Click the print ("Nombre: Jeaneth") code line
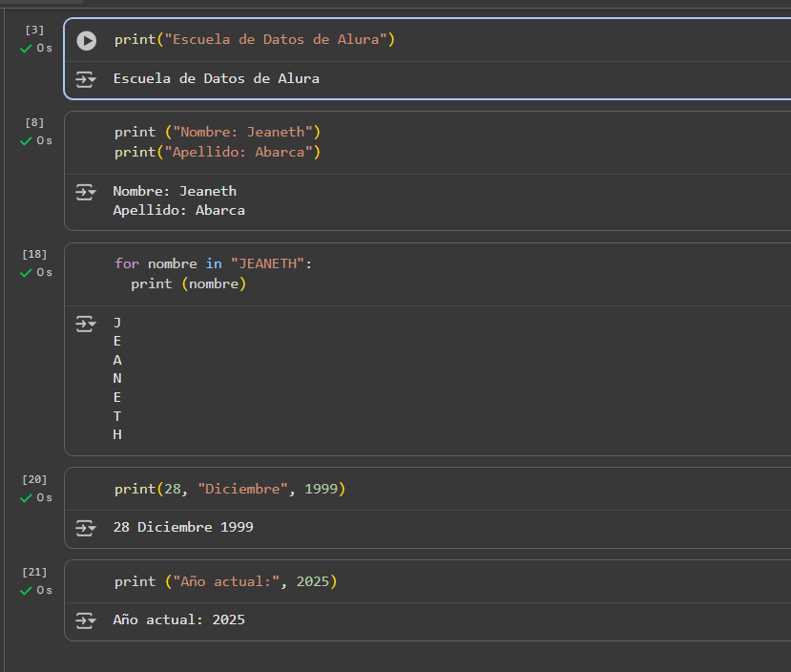791x672 pixels. [218, 132]
